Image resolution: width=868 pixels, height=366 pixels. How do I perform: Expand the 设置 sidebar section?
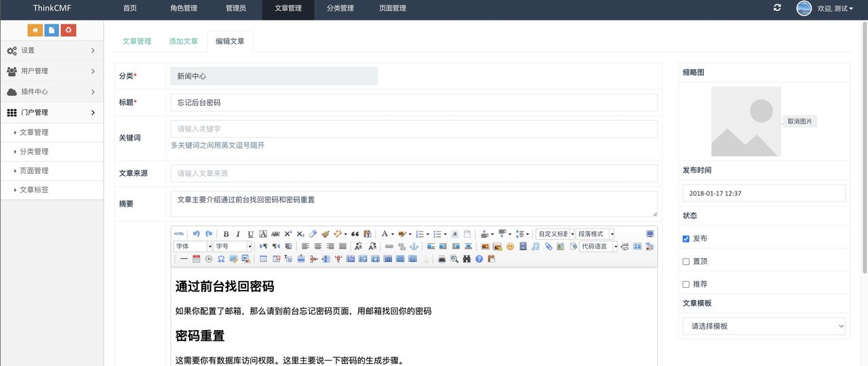coord(52,50)
